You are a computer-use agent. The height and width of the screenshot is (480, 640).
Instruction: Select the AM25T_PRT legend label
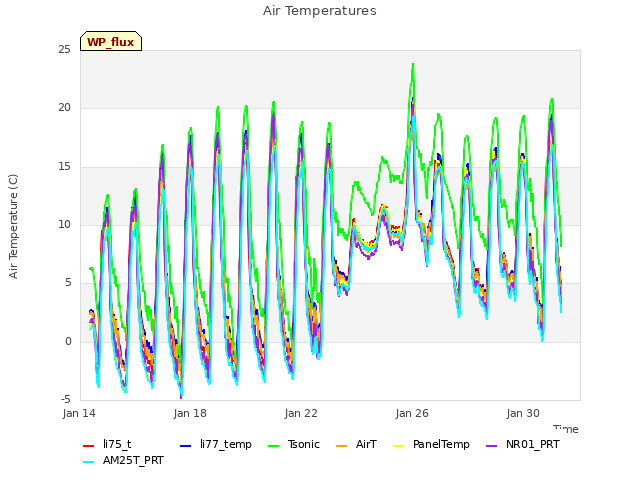click(133, 460)
